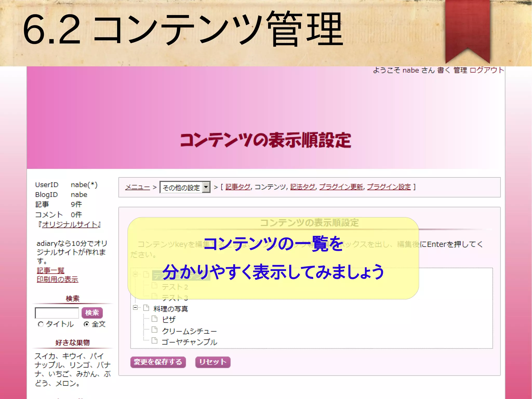
Task: Click the メニュー breadcrumb link
Action: tap(137, 187)
